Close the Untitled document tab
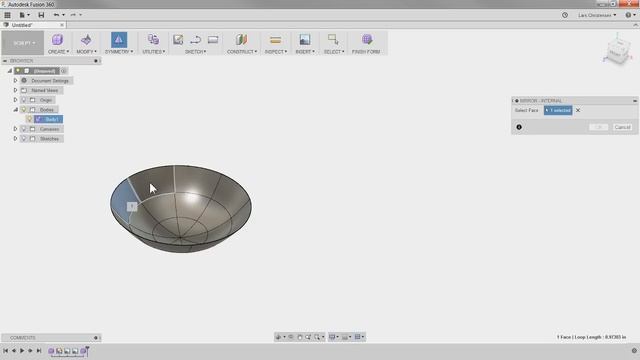This screenshot has width=640, height=360. click(62, 25)
